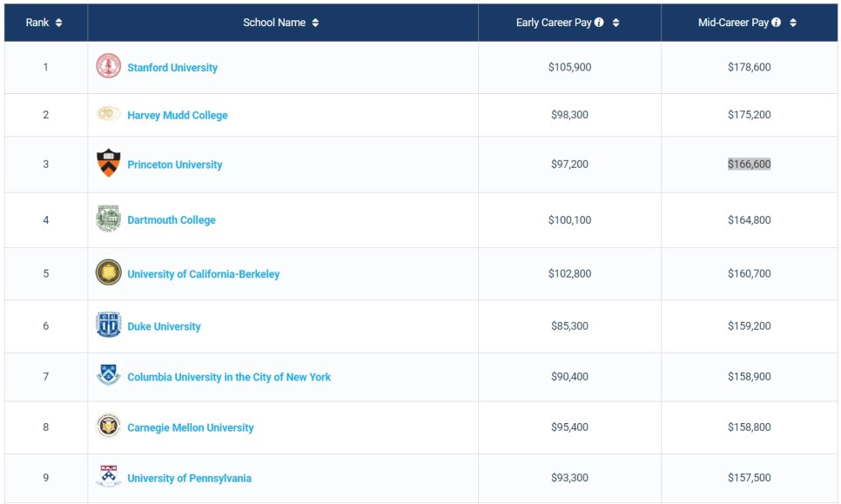Click the Carnegie Mellon seal icon
The image size is (841, 504).
point(108,427)
